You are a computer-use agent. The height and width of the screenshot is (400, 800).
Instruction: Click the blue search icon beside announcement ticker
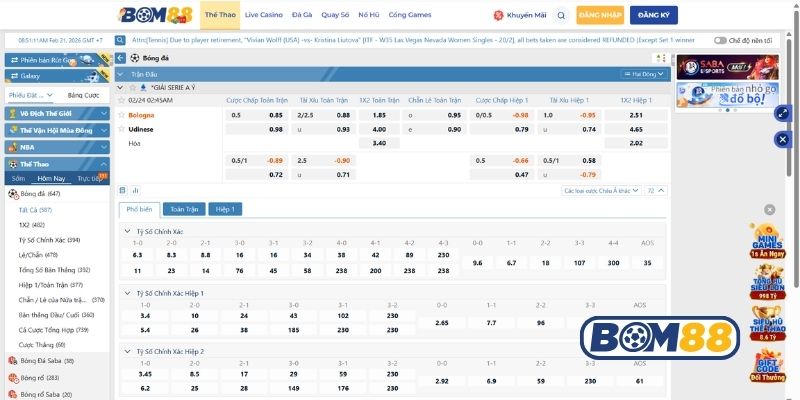(x=120, y=40)
